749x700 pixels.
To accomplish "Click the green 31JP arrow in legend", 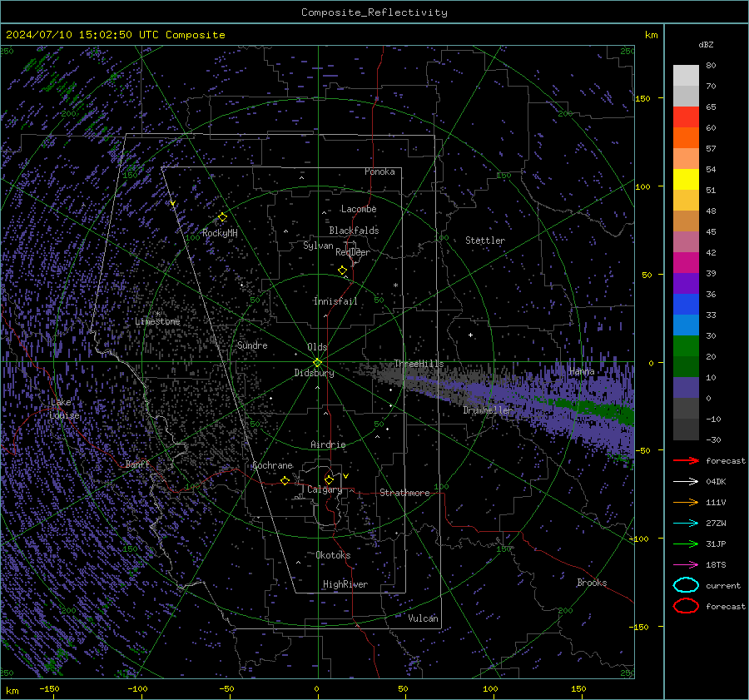I will click(686, 544).
